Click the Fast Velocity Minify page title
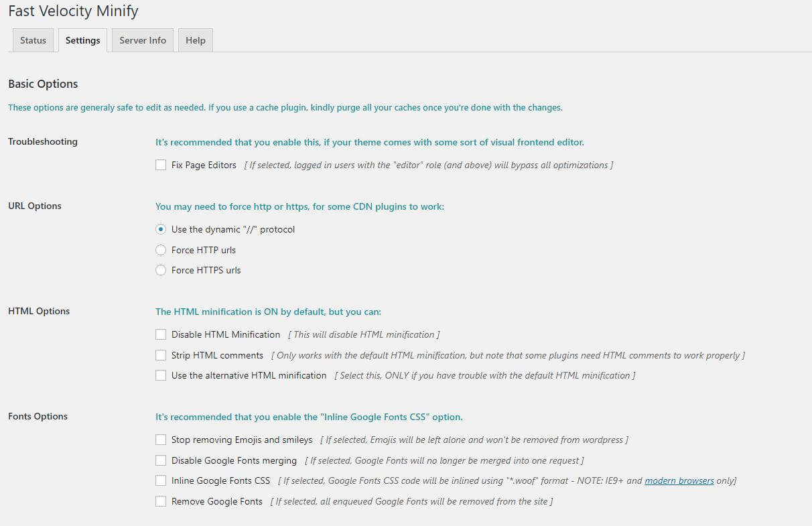 (73, 11)
